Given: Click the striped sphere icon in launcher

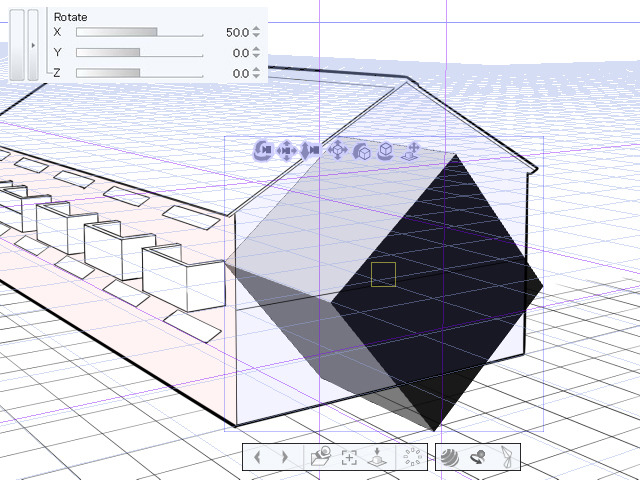Looking at the screenshot, I should tap(450, 457).
